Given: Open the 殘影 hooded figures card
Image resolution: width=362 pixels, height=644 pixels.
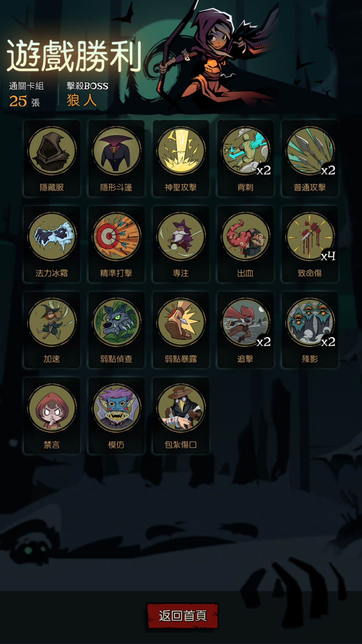Looking at the screenshot, I should click(310, 330).
